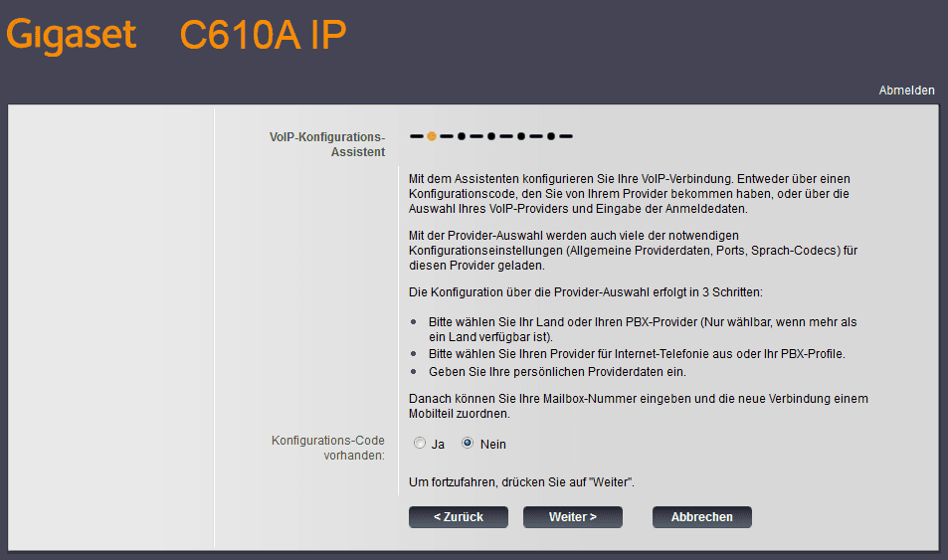The image size is (948, 560).
Task: Click the bullet about Land oder PBX-Provider
Action: pyautogui.click(x=643, y=329)
